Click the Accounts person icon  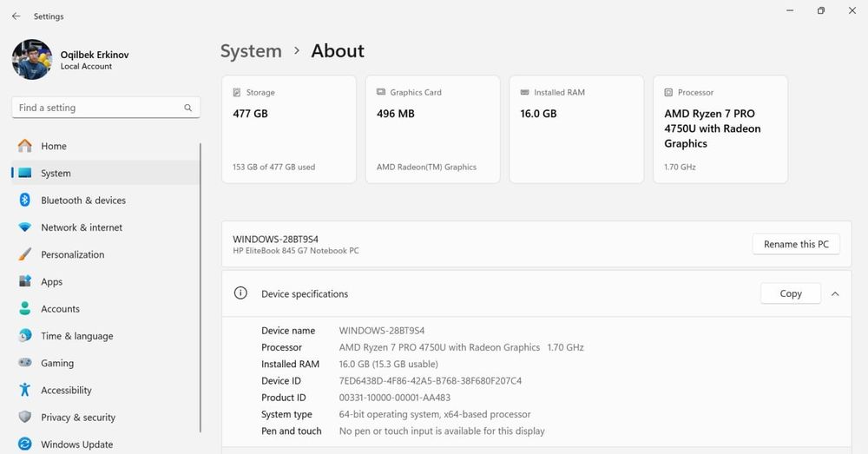point(25,308)
